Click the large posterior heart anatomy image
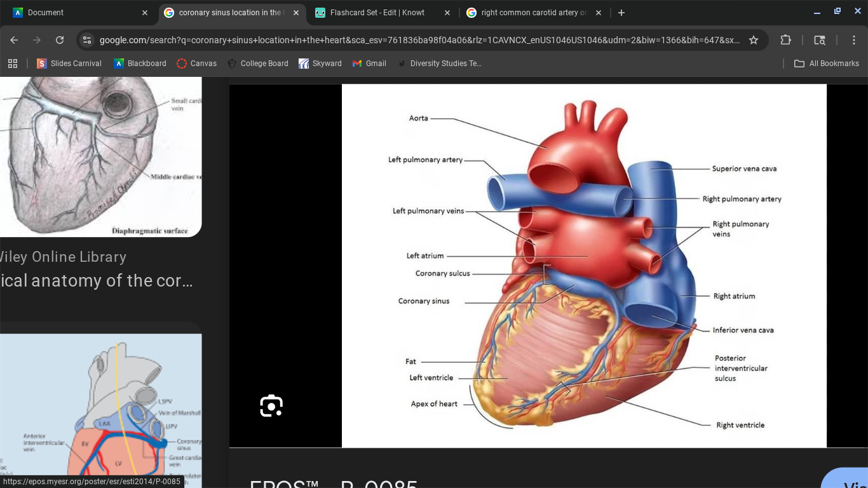 click(x=584, y=266)
